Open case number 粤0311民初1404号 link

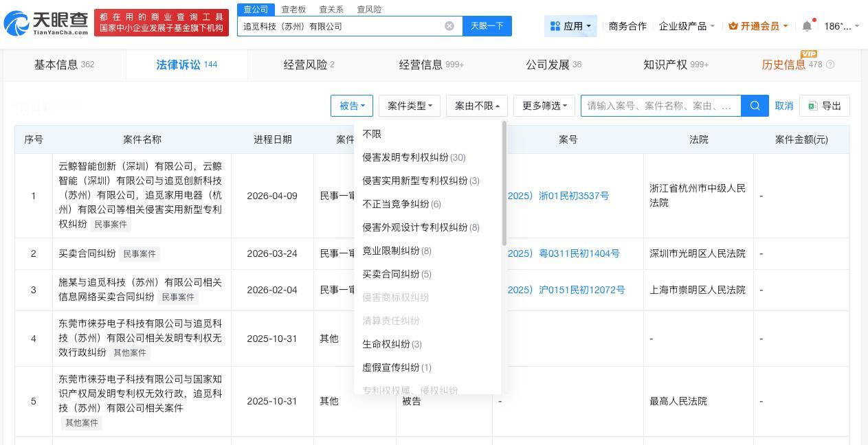pos(564,253)
